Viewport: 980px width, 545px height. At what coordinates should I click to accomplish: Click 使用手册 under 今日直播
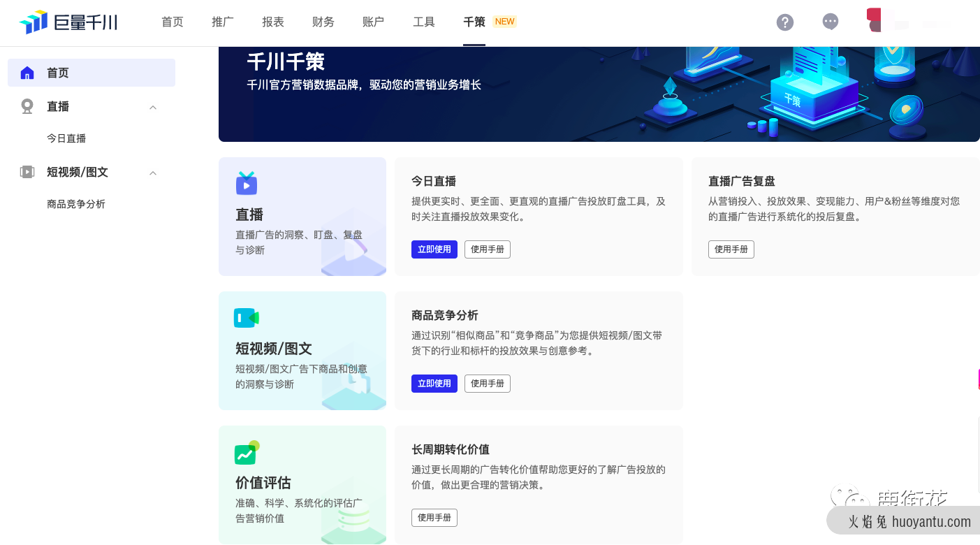coord(488,249)
